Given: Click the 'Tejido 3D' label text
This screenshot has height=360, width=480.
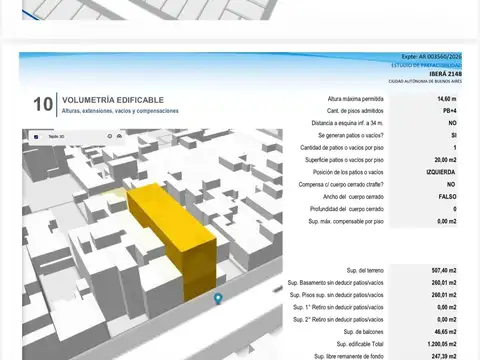Looking at the screenshot, I should click(56, 137).
